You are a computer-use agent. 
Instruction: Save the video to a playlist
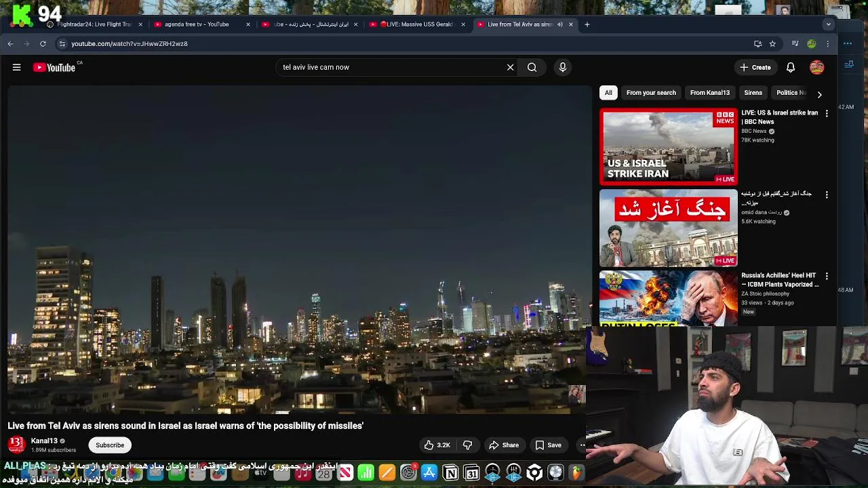point(549,445)
